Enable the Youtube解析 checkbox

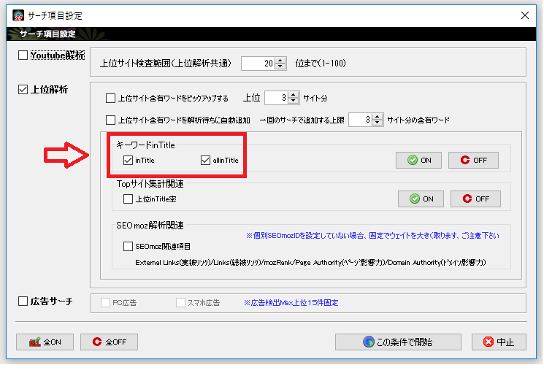23,55
